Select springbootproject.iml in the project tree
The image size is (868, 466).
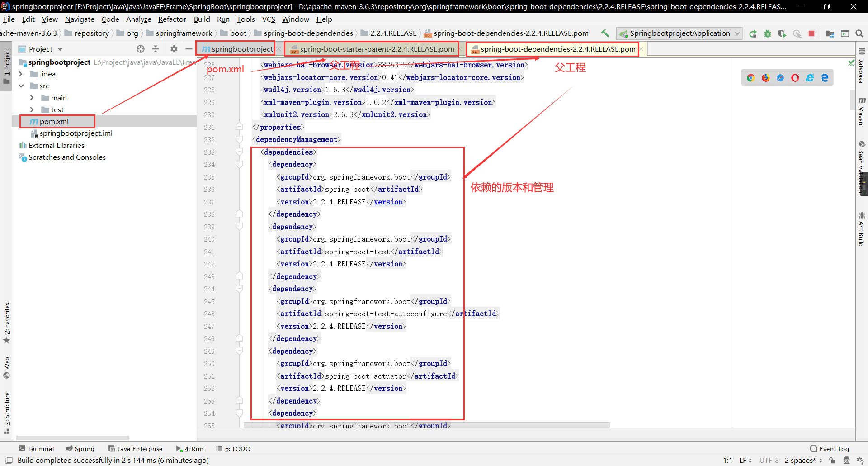click(76, 133)
